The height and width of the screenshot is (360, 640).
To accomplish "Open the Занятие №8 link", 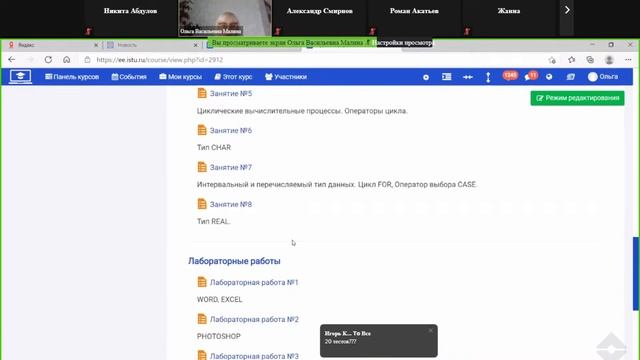I will click(x=231, y=204).
